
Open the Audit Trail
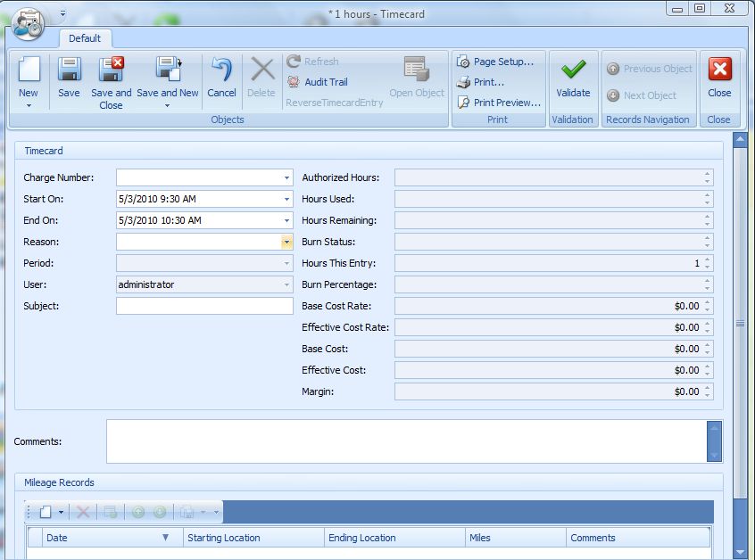point(318,82)
